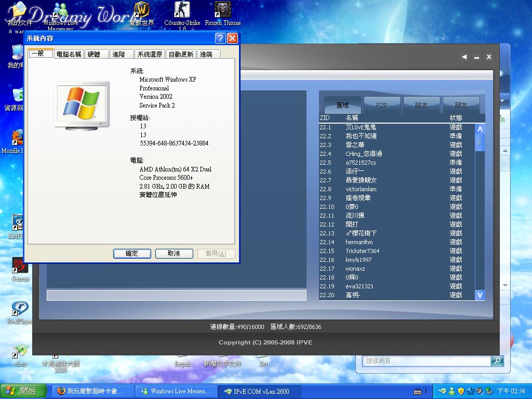Click the 搜尋網頁 search input field
The height and width of the screenshot is (399, 532).
tap(426, 361)
